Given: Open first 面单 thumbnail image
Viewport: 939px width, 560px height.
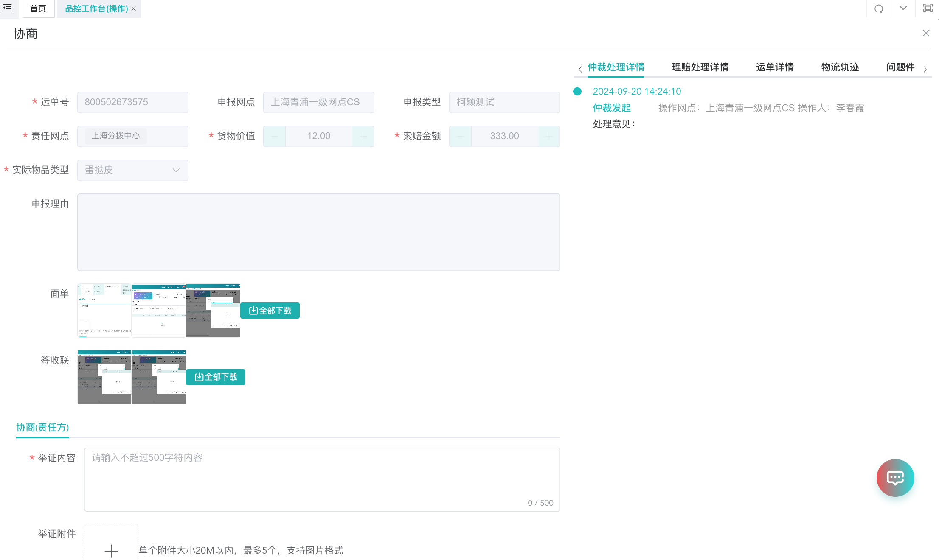Looking at the screenshot, I should 104,311.
